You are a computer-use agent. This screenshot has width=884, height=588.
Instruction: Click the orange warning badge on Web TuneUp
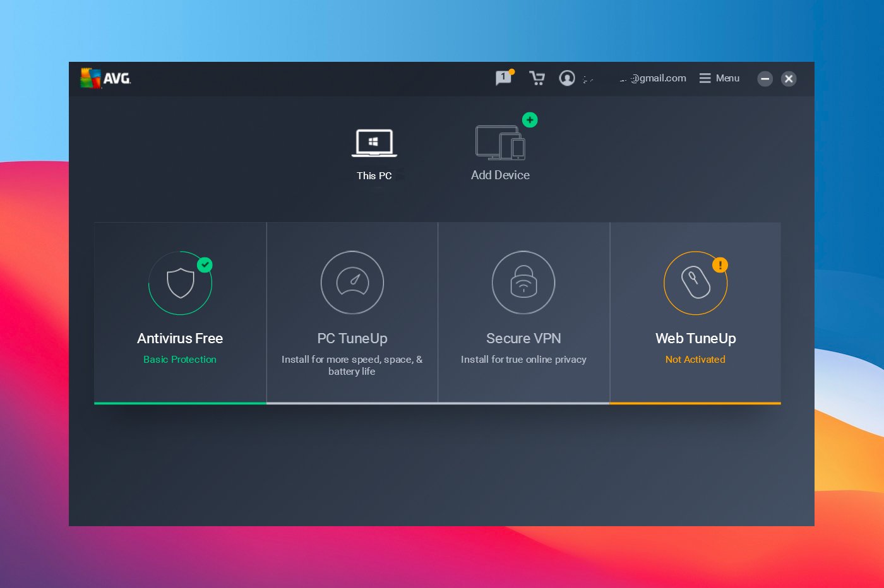click(720, 265)
